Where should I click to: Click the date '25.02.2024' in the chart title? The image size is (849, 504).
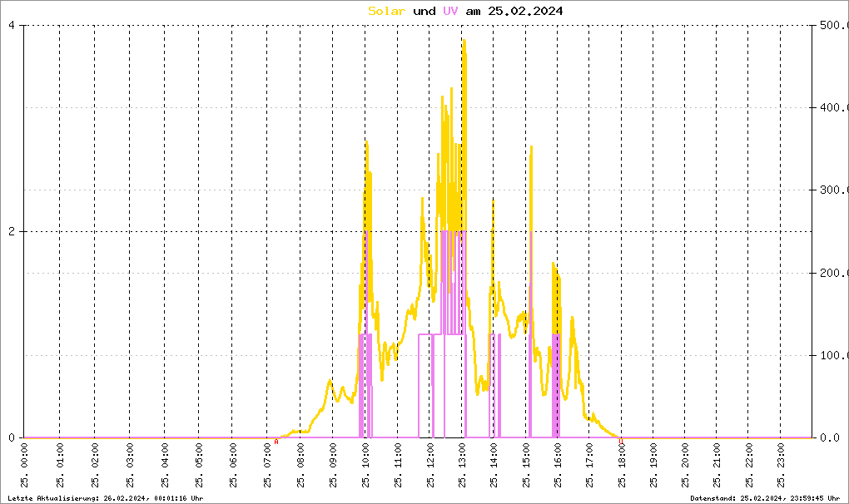(525, 11)
